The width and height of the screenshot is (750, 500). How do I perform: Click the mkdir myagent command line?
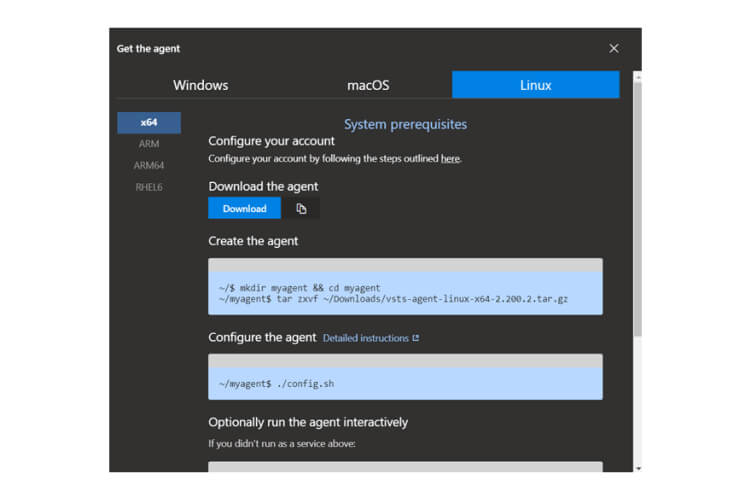(299, 287)
